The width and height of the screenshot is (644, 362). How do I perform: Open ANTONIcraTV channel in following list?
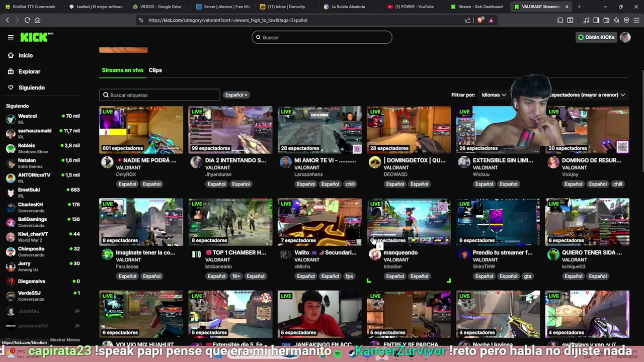43,177
